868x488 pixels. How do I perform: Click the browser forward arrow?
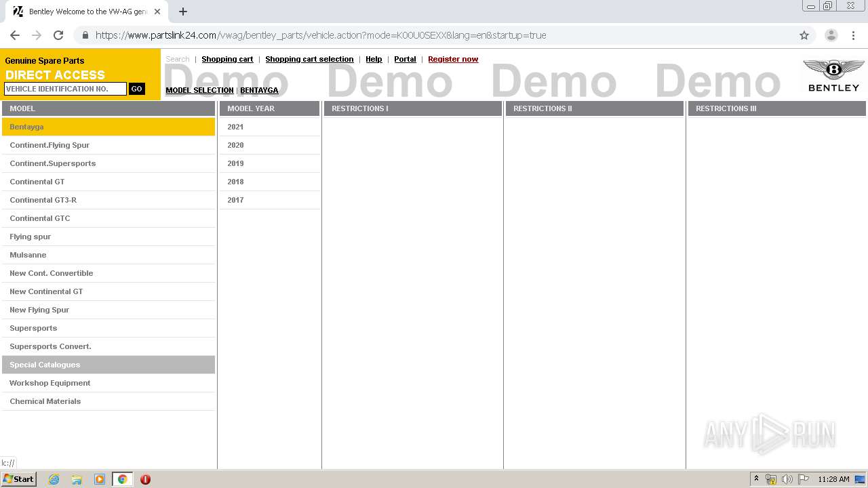pos(37,35)
